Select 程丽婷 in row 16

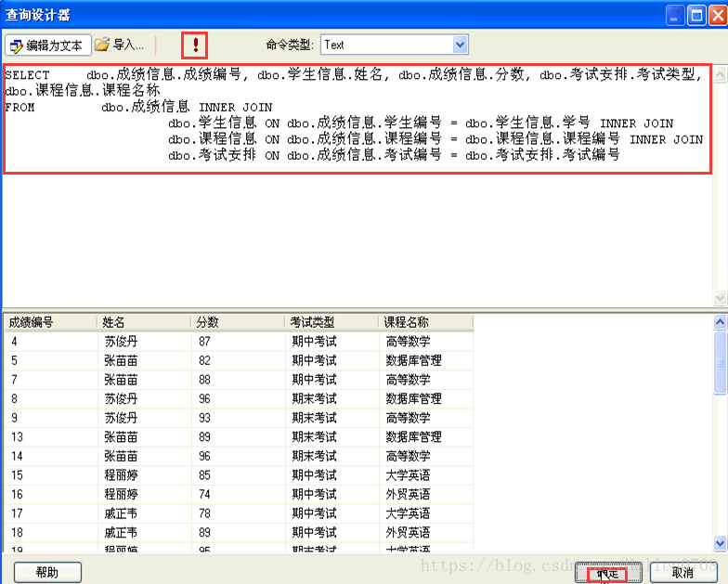click(145, 494)
